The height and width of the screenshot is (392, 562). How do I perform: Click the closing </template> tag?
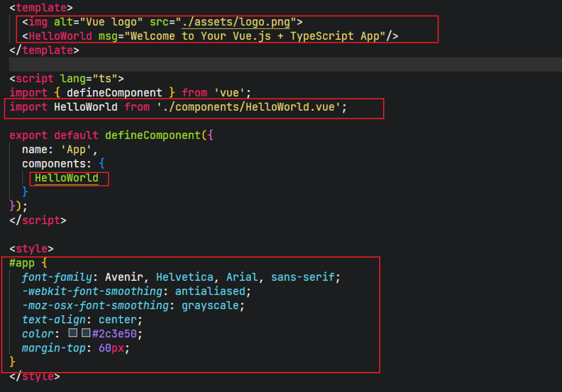pos(44,50)
